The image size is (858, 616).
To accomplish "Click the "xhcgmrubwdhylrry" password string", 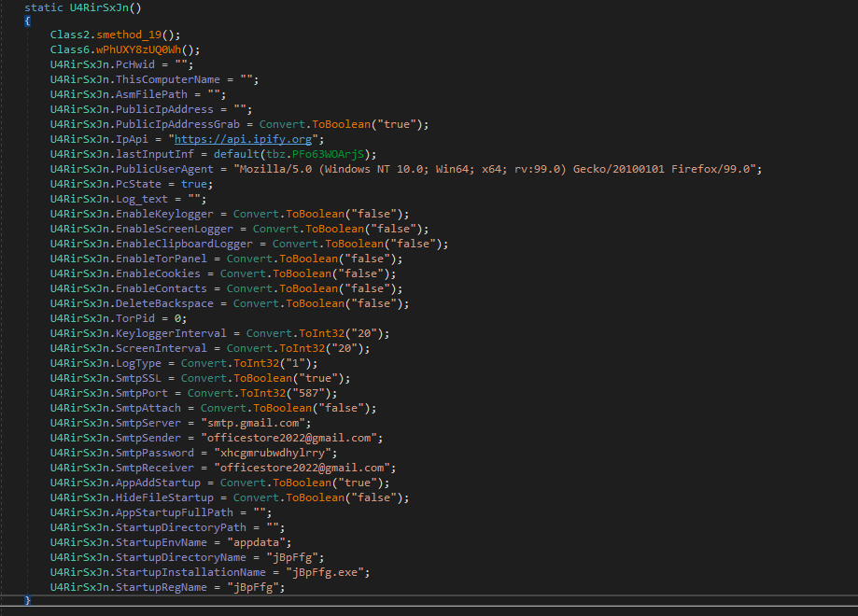I will click(273, 453).
